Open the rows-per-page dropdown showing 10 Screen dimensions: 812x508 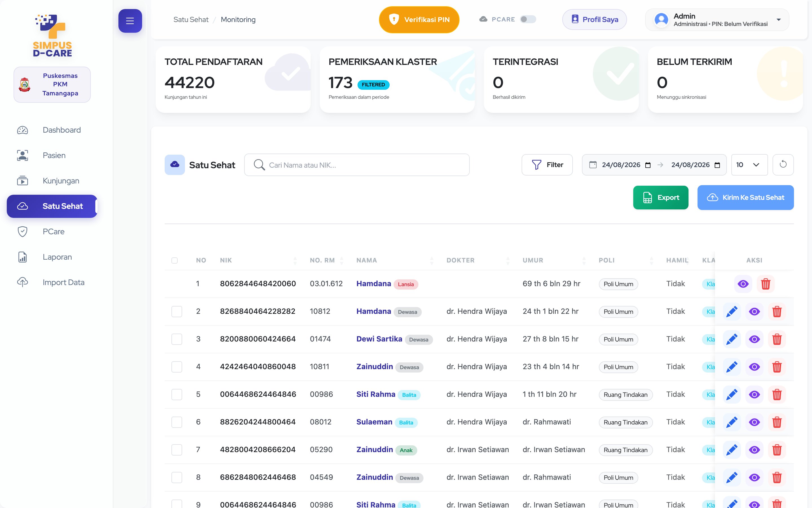[749, 165]
